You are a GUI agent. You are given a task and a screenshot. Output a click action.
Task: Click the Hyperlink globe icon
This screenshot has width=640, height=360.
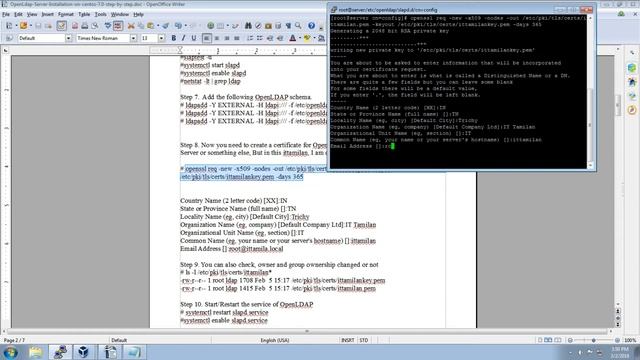pos(211,26)
